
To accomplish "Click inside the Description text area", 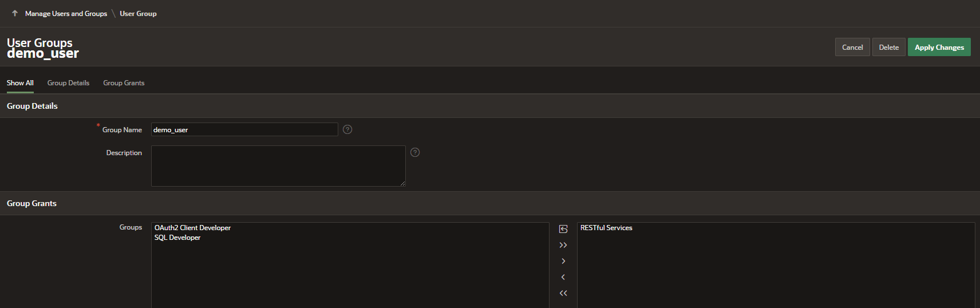I will point(278,166).
